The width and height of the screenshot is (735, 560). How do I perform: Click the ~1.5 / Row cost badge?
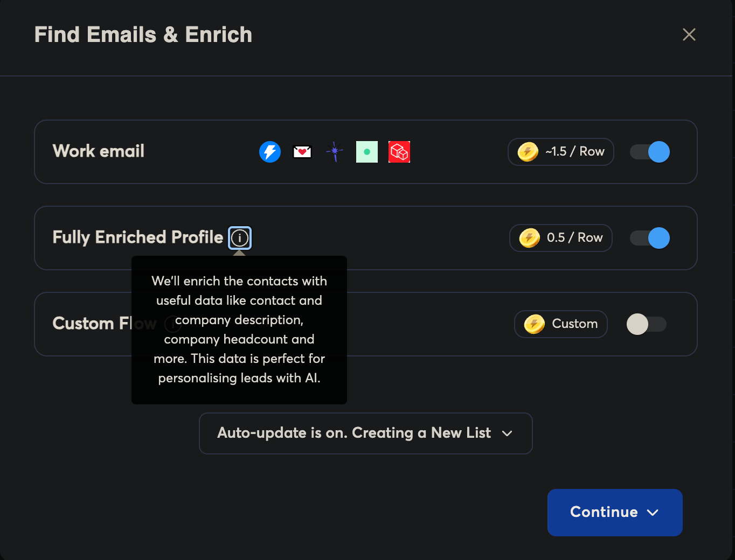click(560, 152)
